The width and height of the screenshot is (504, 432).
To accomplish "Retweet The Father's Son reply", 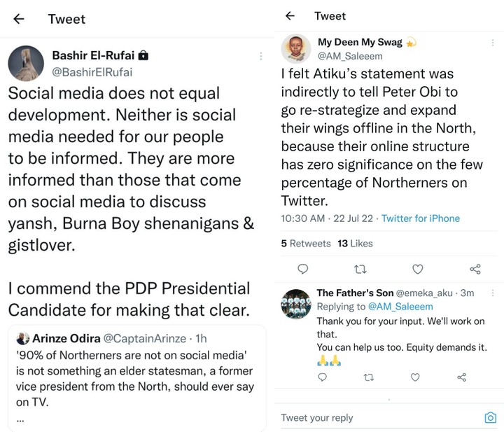I will pos(368,377).
